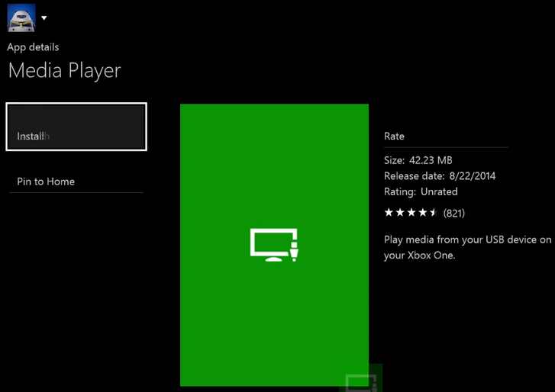This screenshot has height=392, width=555.
Task: Choose Pin to Home option
Action: pos(46,182)
